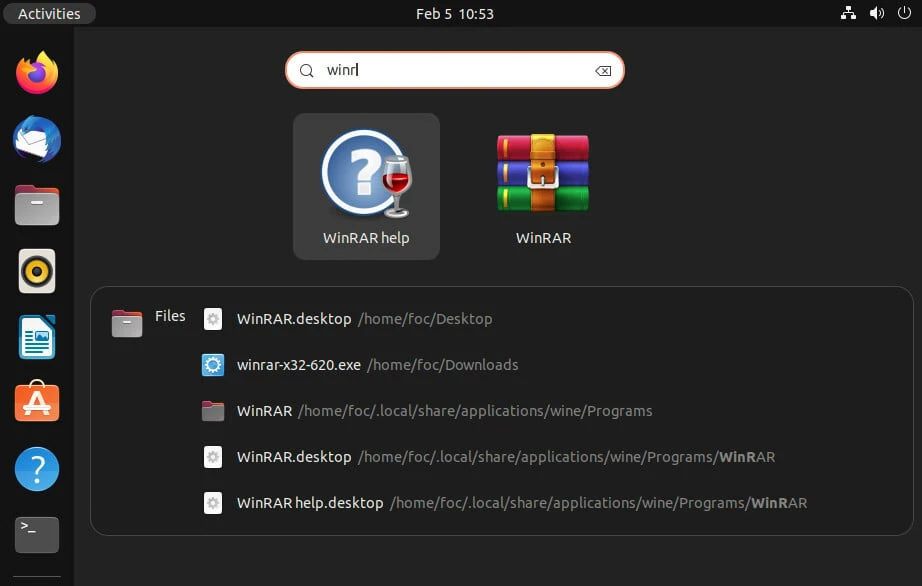Open the WinRAR app with books icon
Screen dimensions: 922x586
tap(543, 185)
